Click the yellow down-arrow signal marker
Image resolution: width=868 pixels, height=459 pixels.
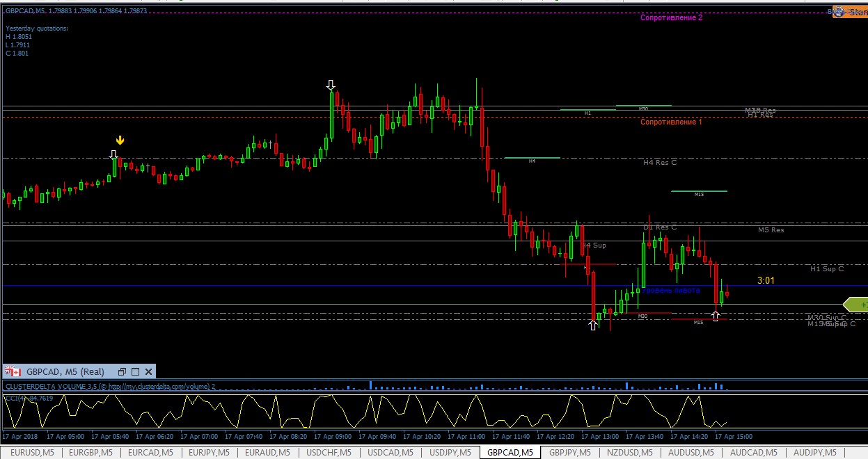point(120,140)
